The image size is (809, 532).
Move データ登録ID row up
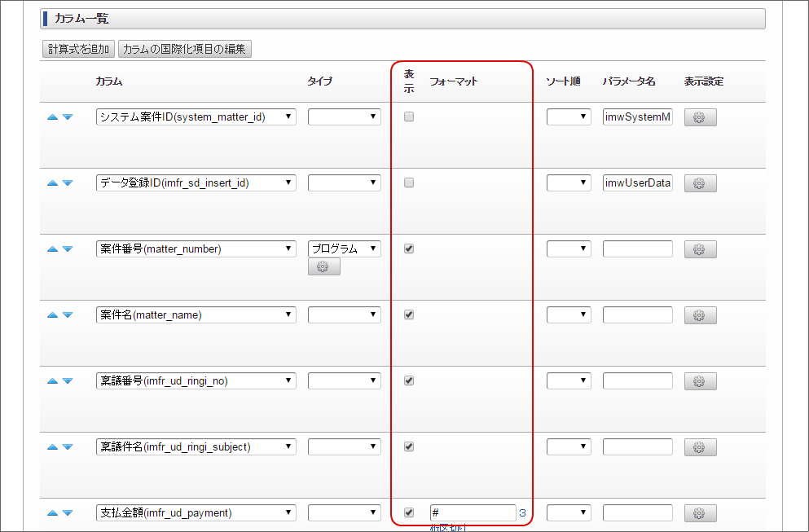pos(52,183)
